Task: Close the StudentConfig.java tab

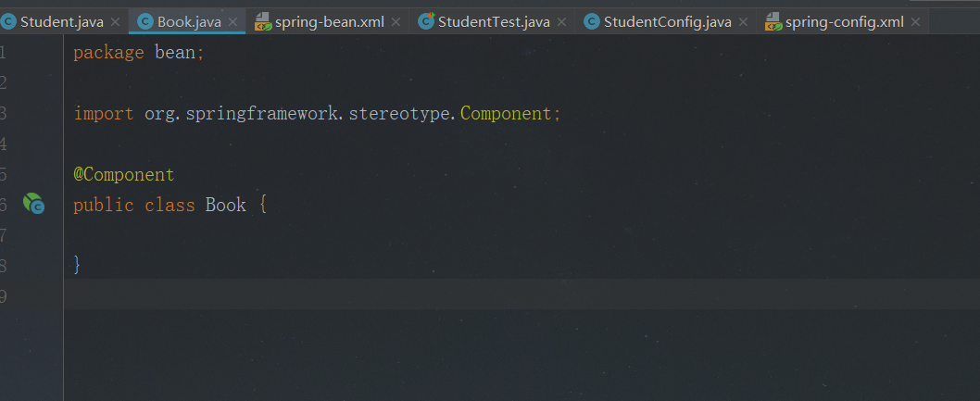Action: (743, 22)
